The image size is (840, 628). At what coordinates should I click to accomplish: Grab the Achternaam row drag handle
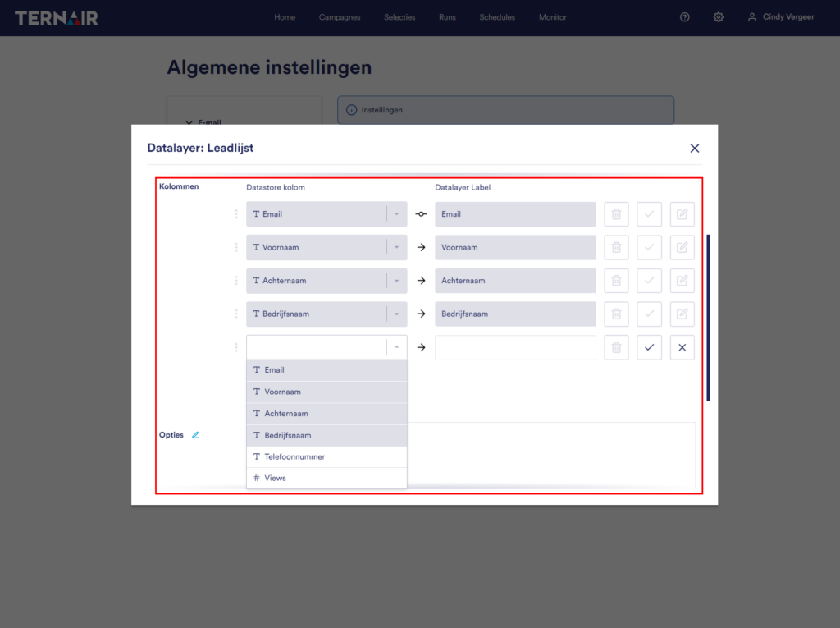235,281
